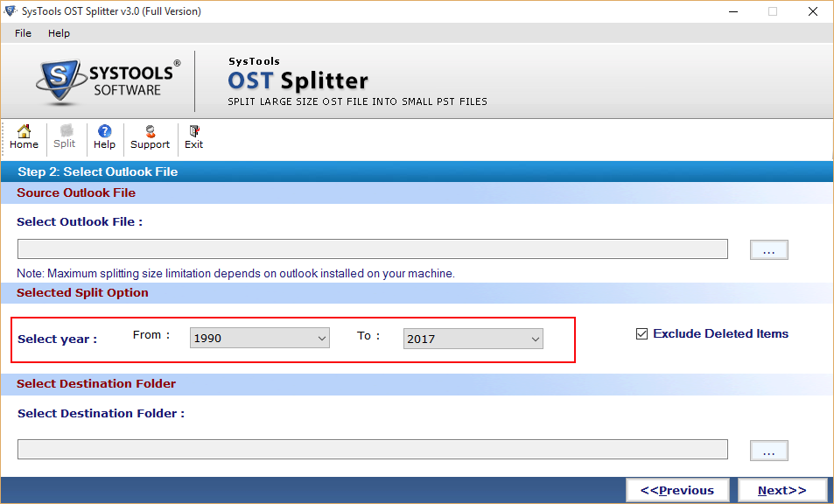Click the destination folder path field

[372, 449]
